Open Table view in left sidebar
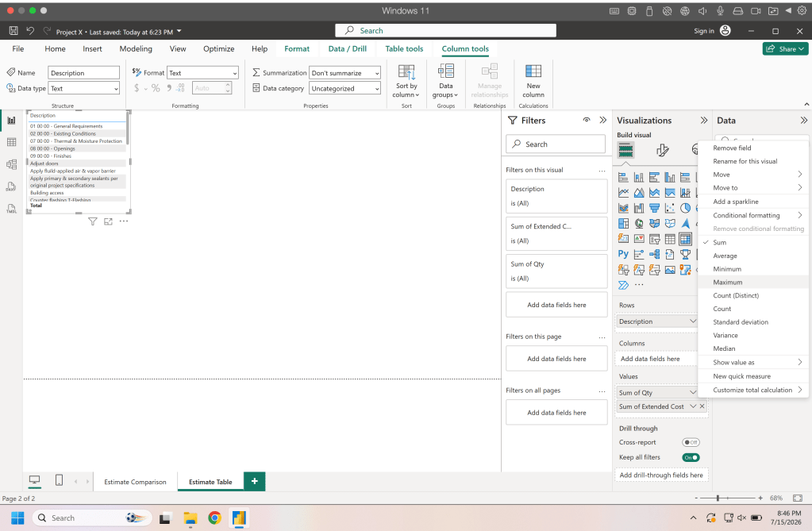Screen dimensions: 812x531 11,142
